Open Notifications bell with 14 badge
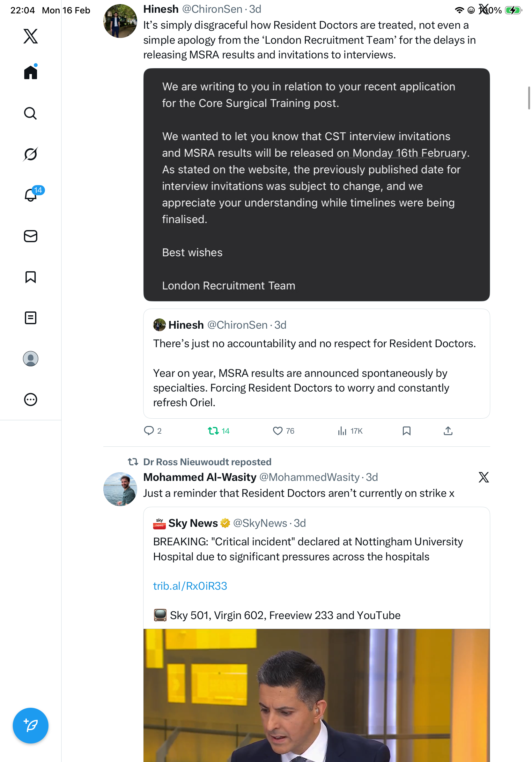This screenshot has height=762, width=532. pyautogui.click(x=31, y=195)
